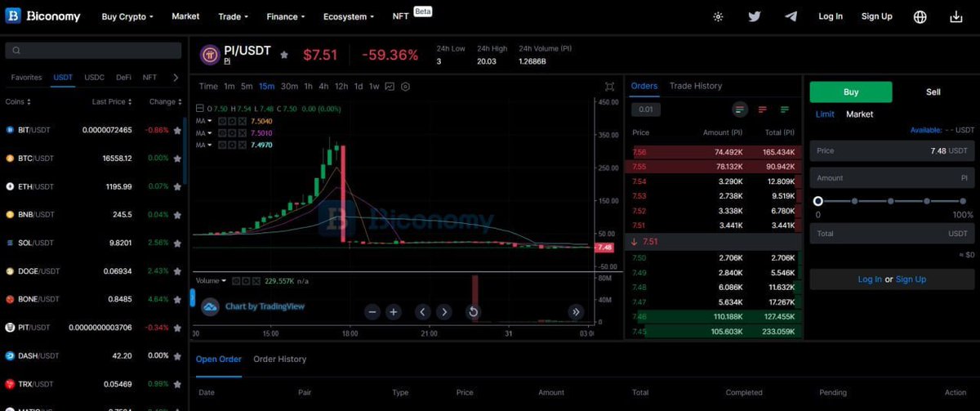Click Log In in the header

click(x=831, y=16)
